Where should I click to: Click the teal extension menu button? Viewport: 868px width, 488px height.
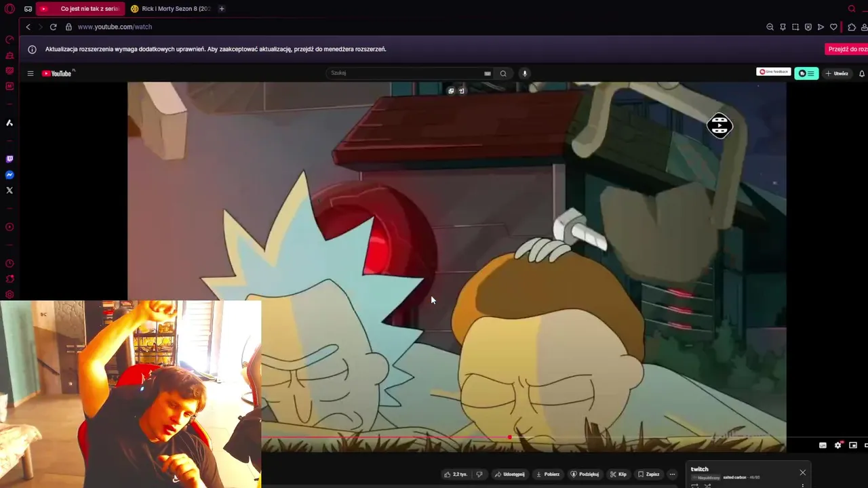pos(807,73)
